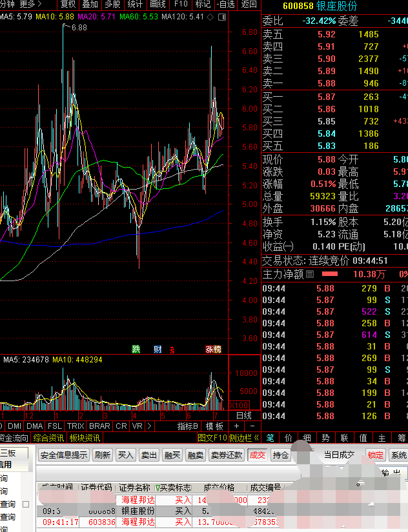Select the 主 tab
Image resolution: width=408 pixels, height=532 pixels.
382,438
